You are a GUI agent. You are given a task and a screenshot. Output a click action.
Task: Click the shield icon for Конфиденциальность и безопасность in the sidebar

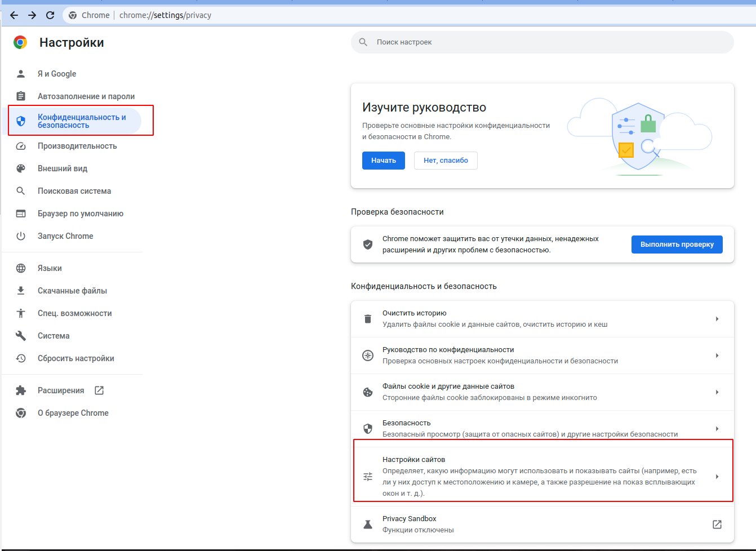click(x=21, y=121)
